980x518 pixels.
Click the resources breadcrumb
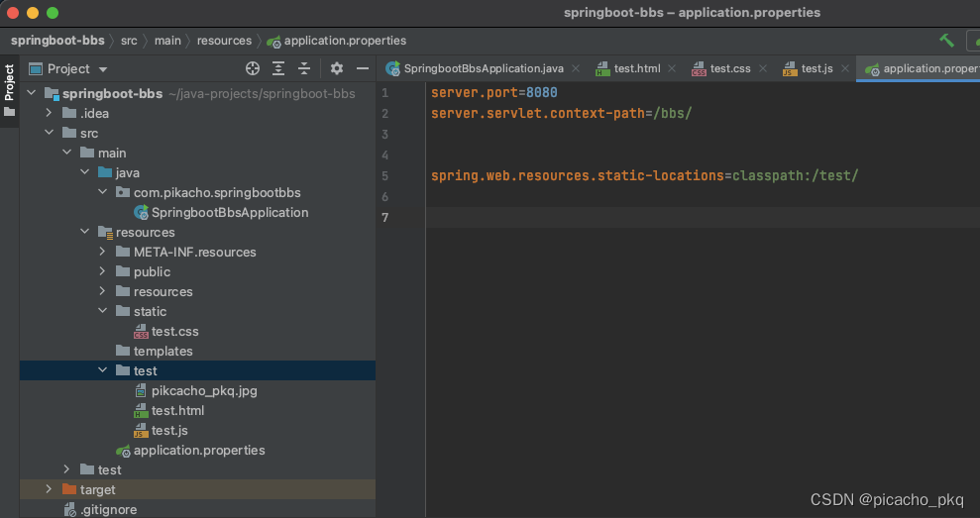click(x=224, y=41)
